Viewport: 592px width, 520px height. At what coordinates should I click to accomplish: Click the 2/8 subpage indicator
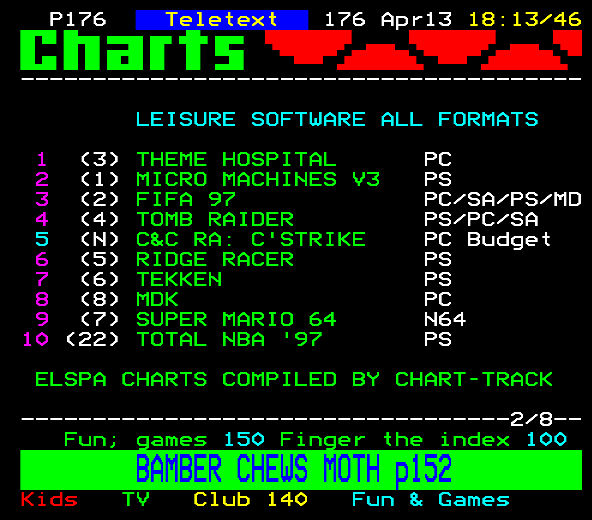(531, 419)
